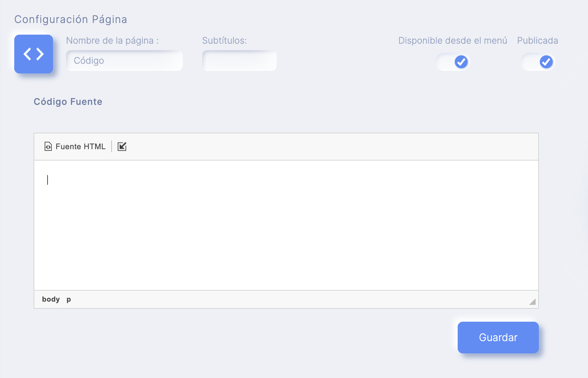Click the Nombre de la página label
The image size is (588, 378).
click(x=112, y=40)
